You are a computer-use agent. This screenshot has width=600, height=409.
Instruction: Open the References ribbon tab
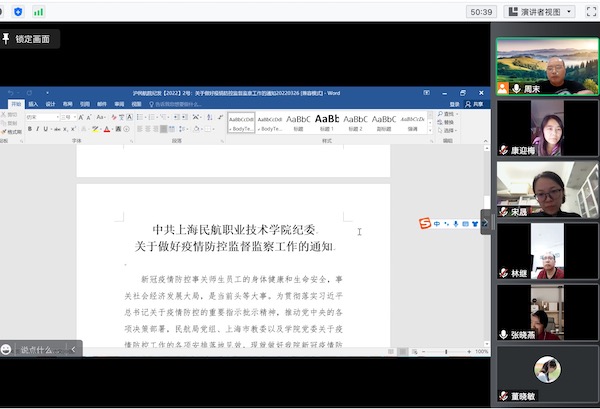(x=85, y=104)
